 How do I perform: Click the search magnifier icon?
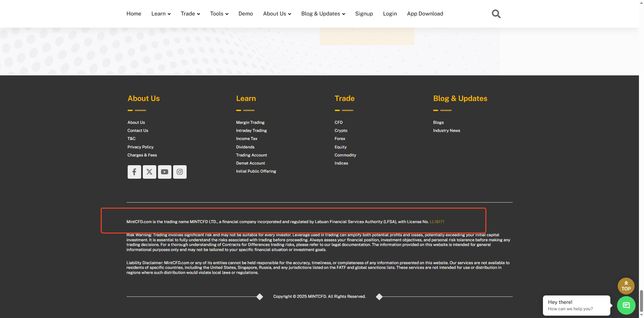[496, 14]
